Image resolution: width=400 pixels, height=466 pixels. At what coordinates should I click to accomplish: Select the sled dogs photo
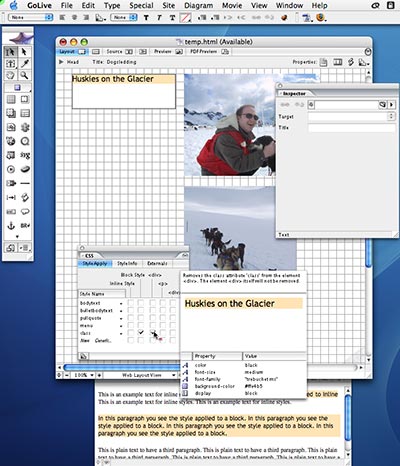tap(240, 228)
